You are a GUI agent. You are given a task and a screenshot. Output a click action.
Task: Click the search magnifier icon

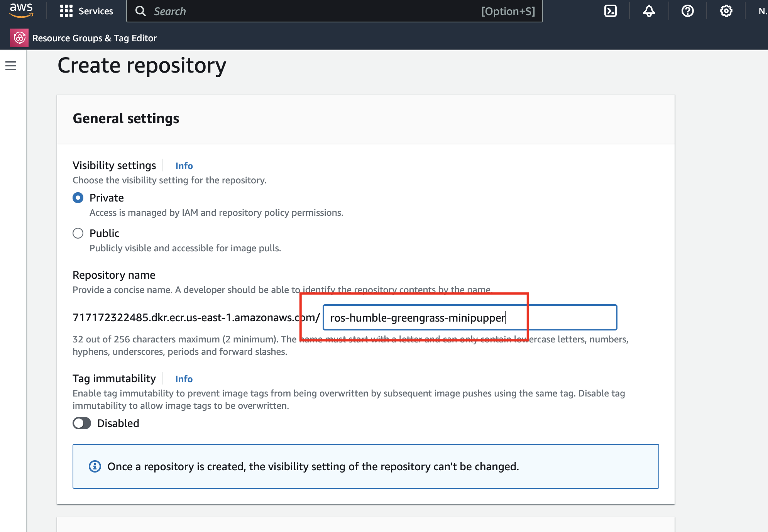tap(141, 11)
